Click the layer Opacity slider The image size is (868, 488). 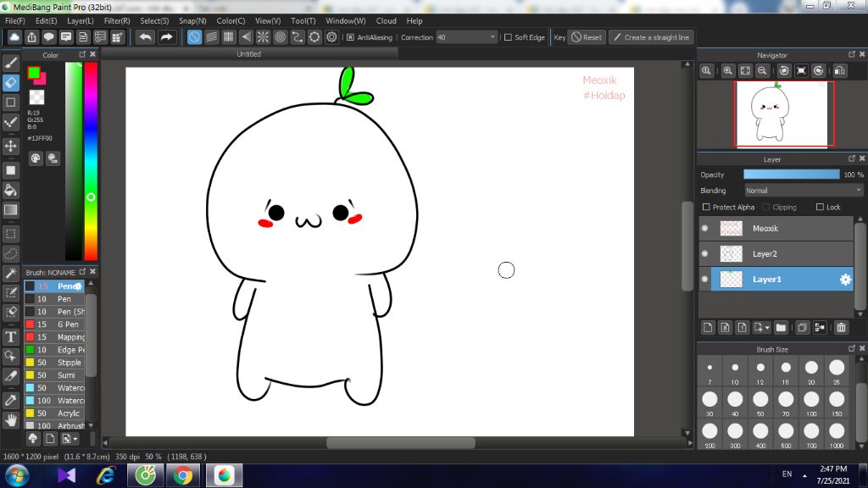point(791,175)
